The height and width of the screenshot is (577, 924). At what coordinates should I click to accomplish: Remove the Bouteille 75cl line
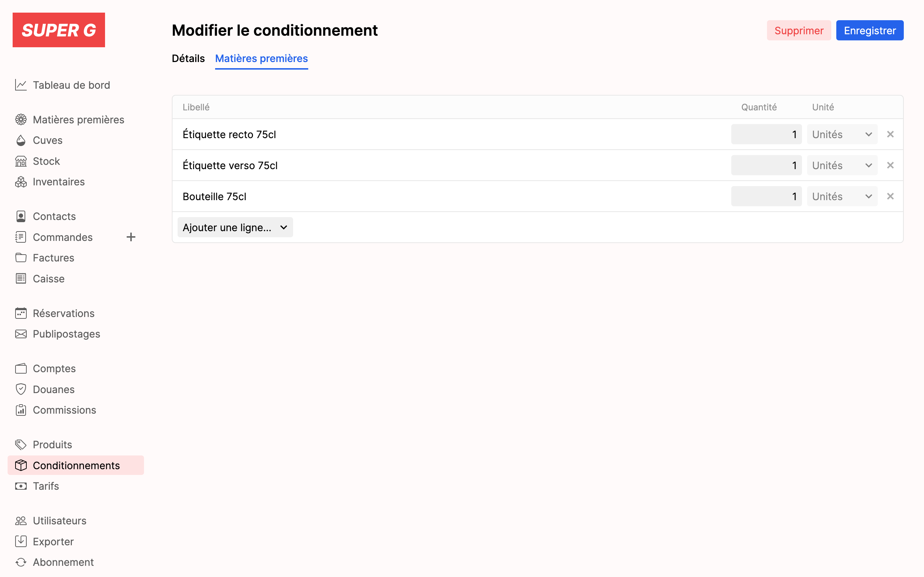890,196
